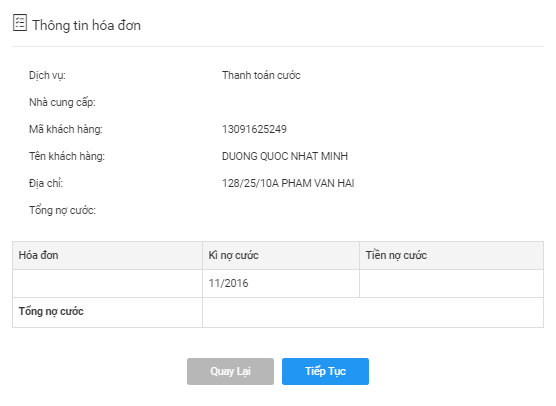556x406 pixels.
Task: Click customer code 13091625249
Action: click(254, 129)
